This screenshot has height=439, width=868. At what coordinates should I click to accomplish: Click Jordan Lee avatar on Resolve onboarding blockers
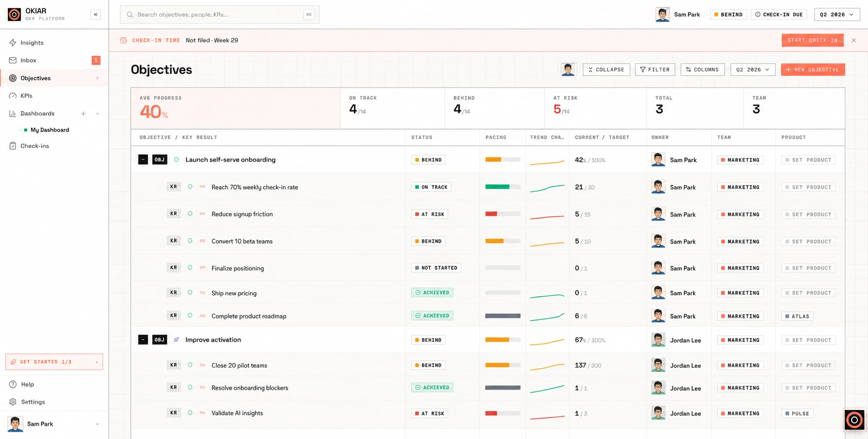(x=658, y=388)
